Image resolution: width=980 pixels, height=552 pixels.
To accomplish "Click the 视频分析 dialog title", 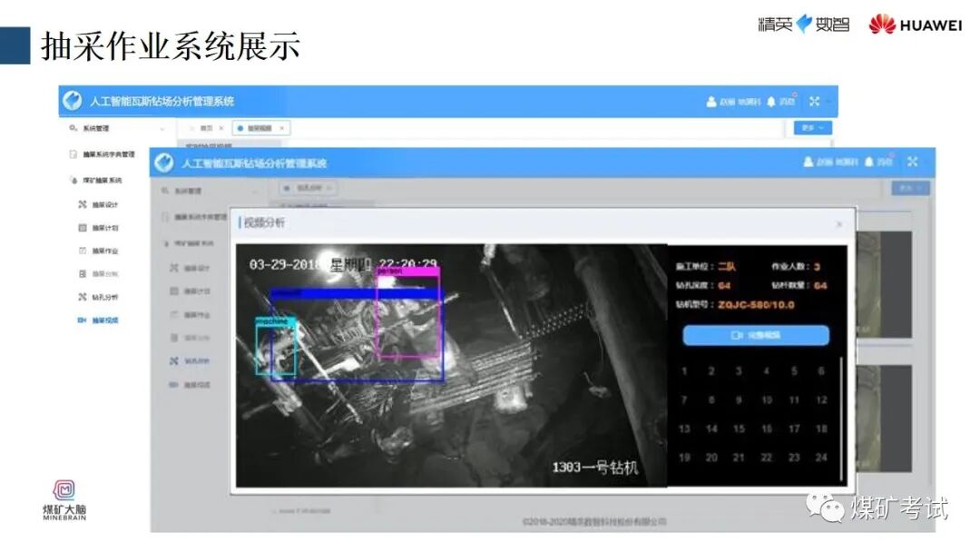I will coord(264,222).
